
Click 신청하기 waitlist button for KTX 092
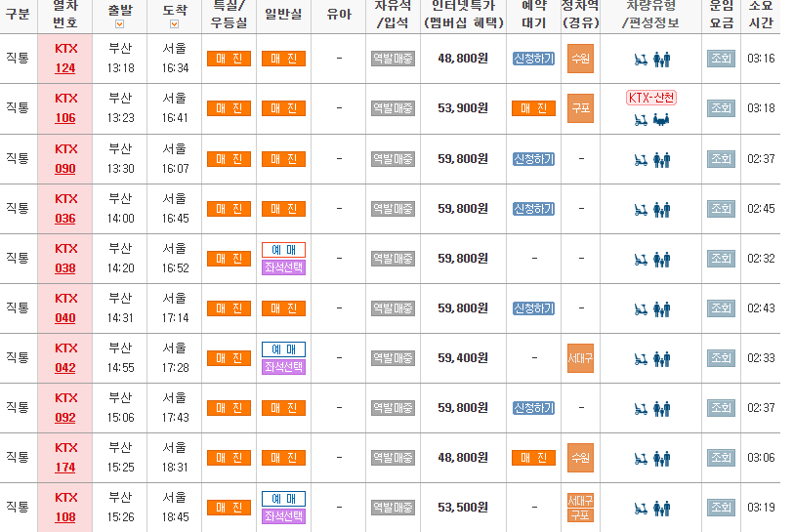[x=533, y=408]
